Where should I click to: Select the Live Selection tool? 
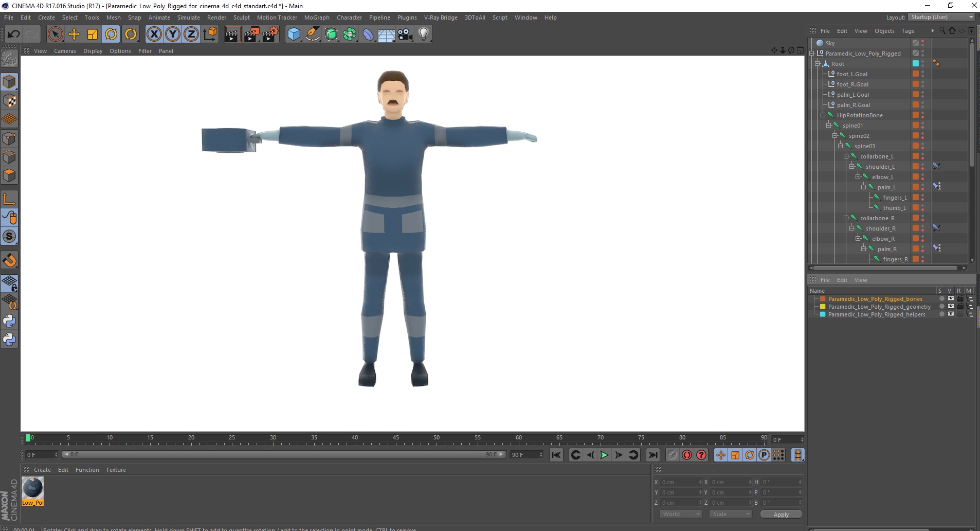point(55,34)
